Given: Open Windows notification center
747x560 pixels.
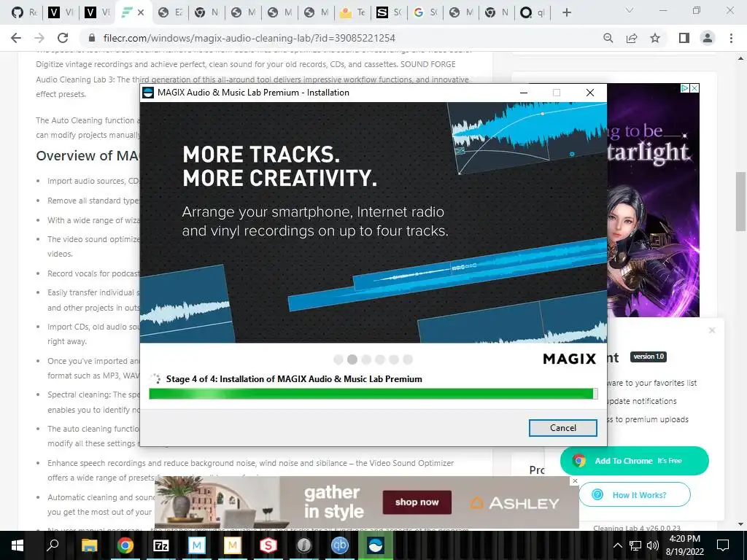Looking at the screenshot, I should (723, 545).
